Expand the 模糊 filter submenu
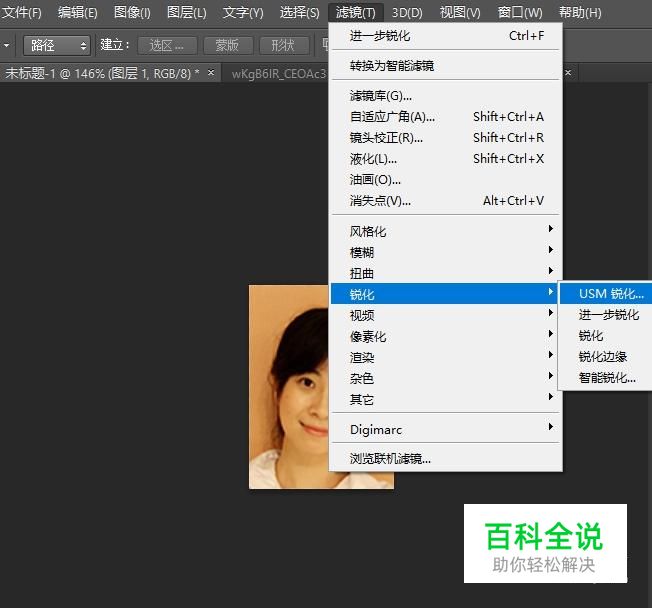This screenshot has width=652, height=608. [x=362, y=253]
